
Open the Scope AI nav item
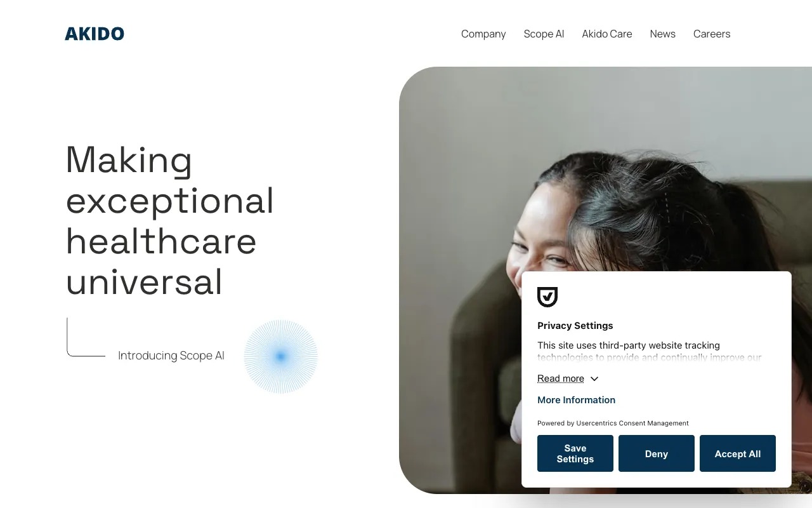[544, 34]
